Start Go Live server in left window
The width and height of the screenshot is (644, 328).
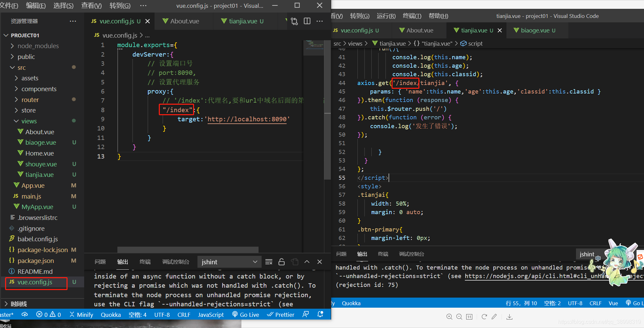[x=246, y=314]
